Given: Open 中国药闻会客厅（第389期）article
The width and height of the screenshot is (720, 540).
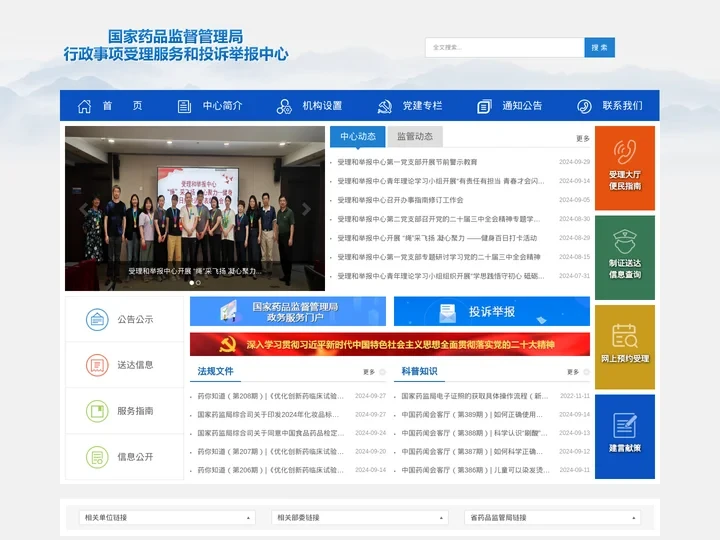Looking at the screenshot, I should point(472,415).
